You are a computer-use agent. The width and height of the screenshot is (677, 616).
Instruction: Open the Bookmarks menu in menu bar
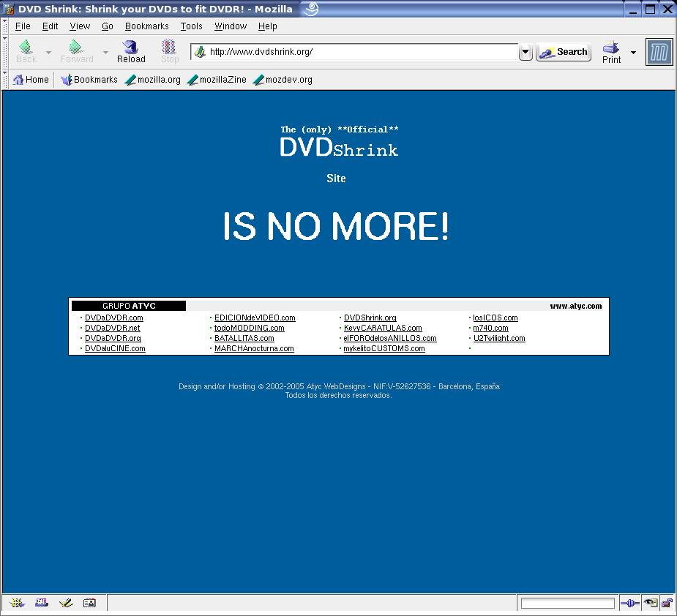point(147,26)
